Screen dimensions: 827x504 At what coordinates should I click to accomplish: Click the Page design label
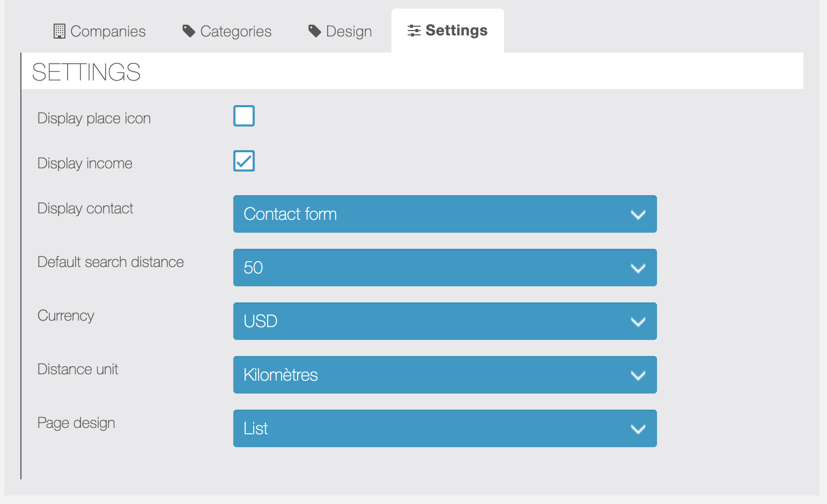click(76, 423)
